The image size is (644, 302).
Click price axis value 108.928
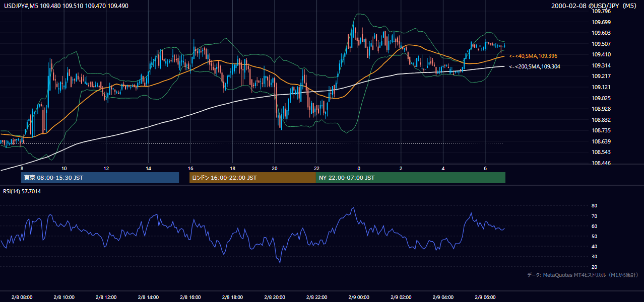pos(601,109)
